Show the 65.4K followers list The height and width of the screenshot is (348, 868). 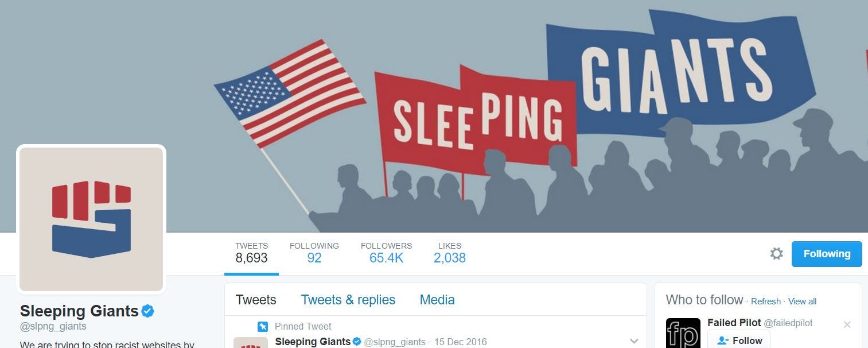pos(386,253)
